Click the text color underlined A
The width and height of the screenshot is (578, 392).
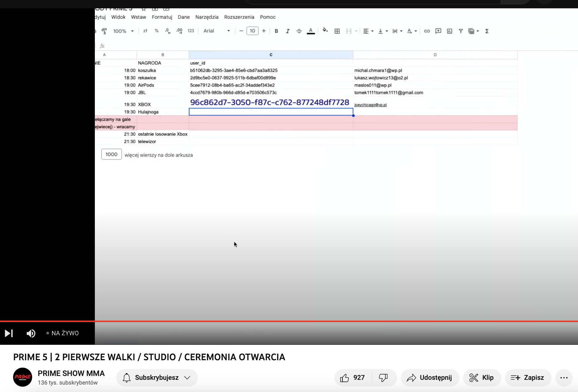[x=311, y=31]
